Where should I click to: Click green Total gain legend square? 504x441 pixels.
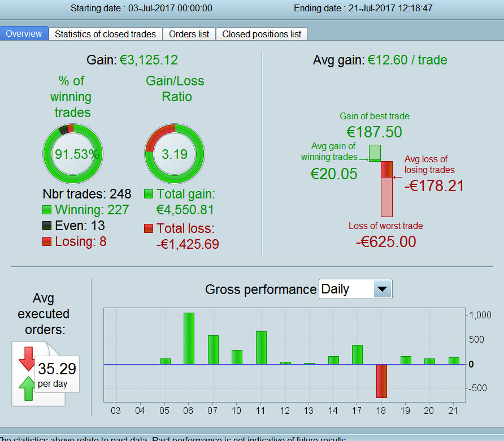[149, 194]
